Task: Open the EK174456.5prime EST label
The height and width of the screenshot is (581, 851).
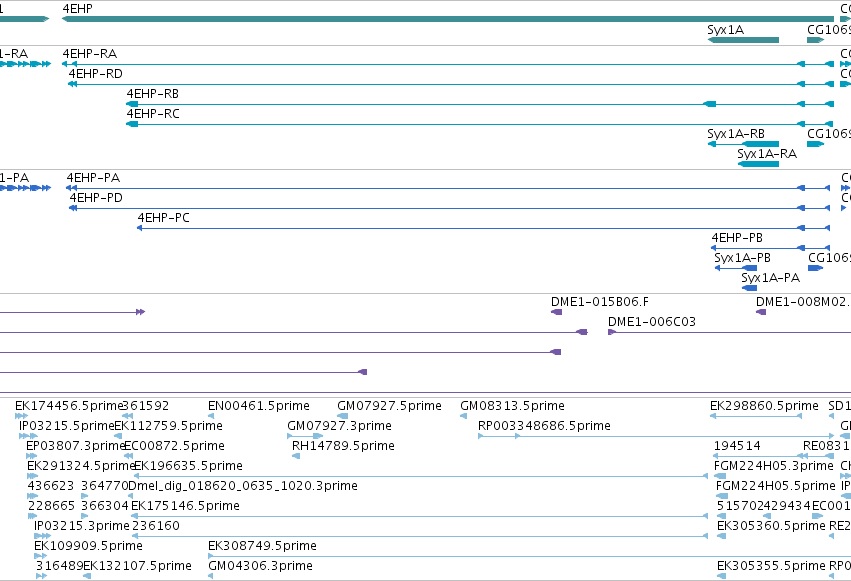Action: pos(69,406)
